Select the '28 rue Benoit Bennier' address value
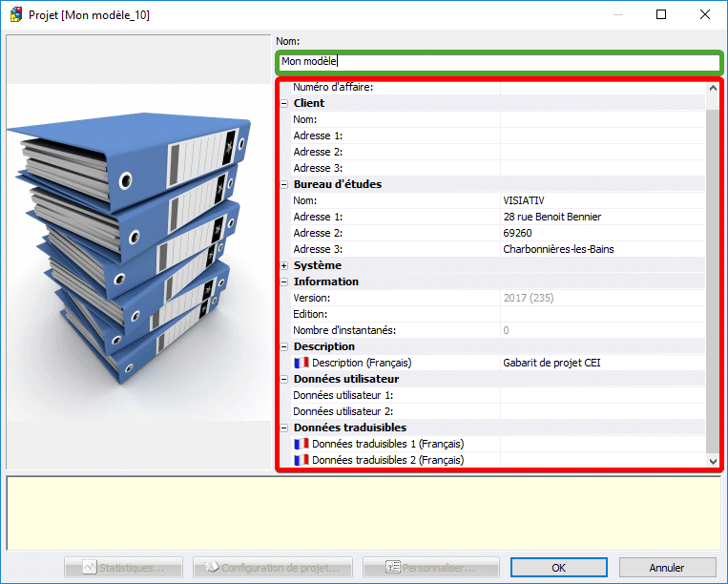 pyautogui.click(x=552, y=217)
